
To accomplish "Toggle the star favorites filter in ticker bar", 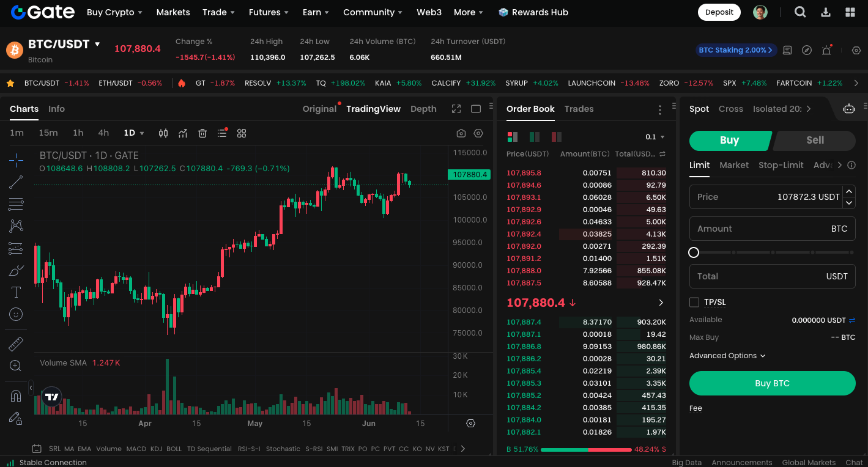I will (10, 83).
